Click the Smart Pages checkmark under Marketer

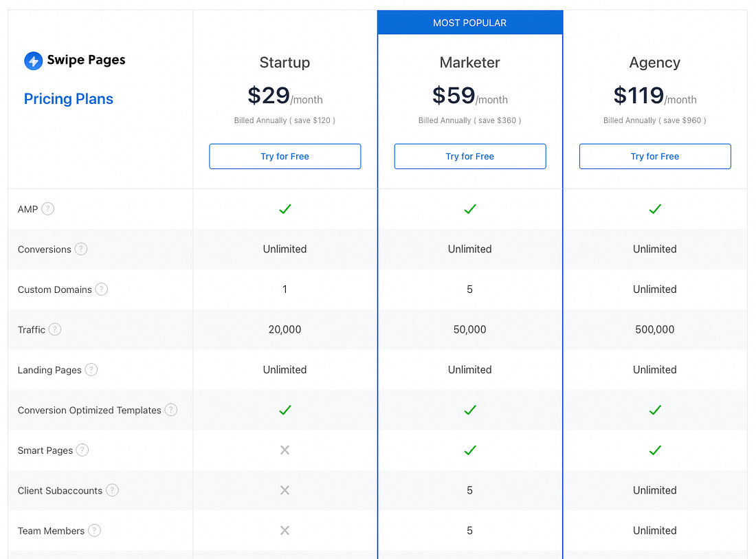[x=470, y=450]
